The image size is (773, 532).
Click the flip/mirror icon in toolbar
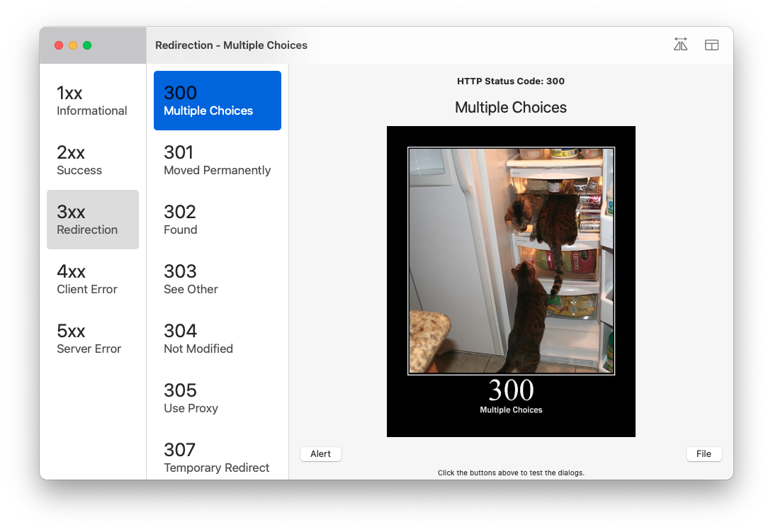point(680,45)
